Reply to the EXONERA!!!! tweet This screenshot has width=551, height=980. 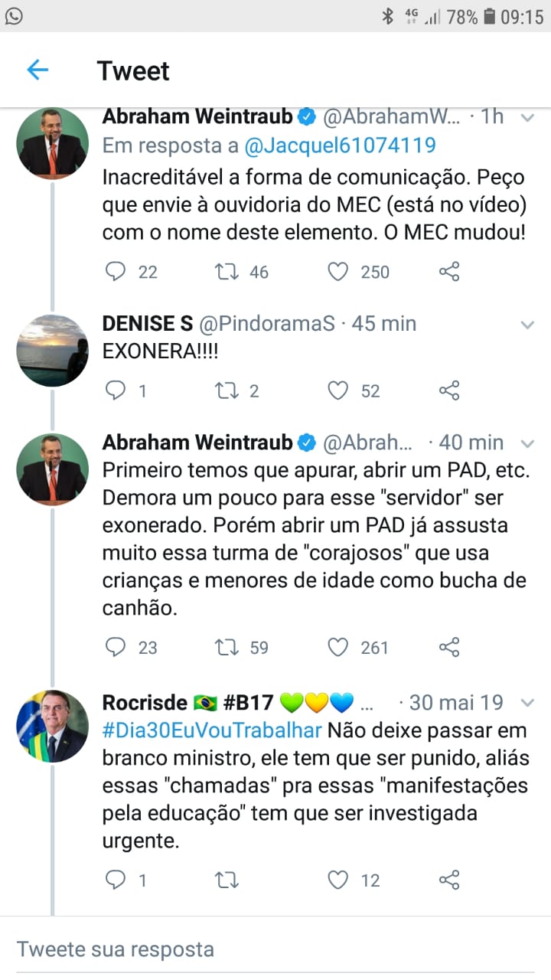116,391
